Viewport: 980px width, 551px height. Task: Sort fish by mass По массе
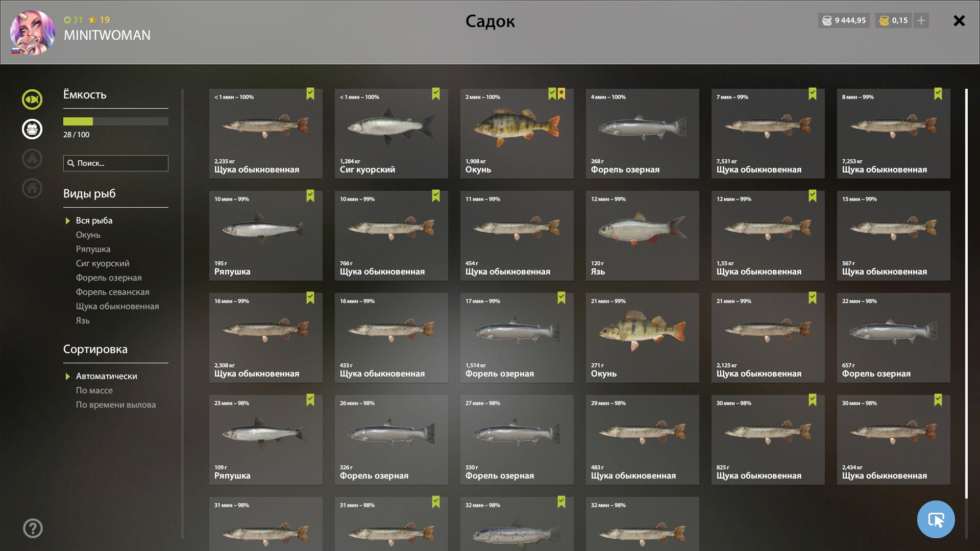(94, 390)
